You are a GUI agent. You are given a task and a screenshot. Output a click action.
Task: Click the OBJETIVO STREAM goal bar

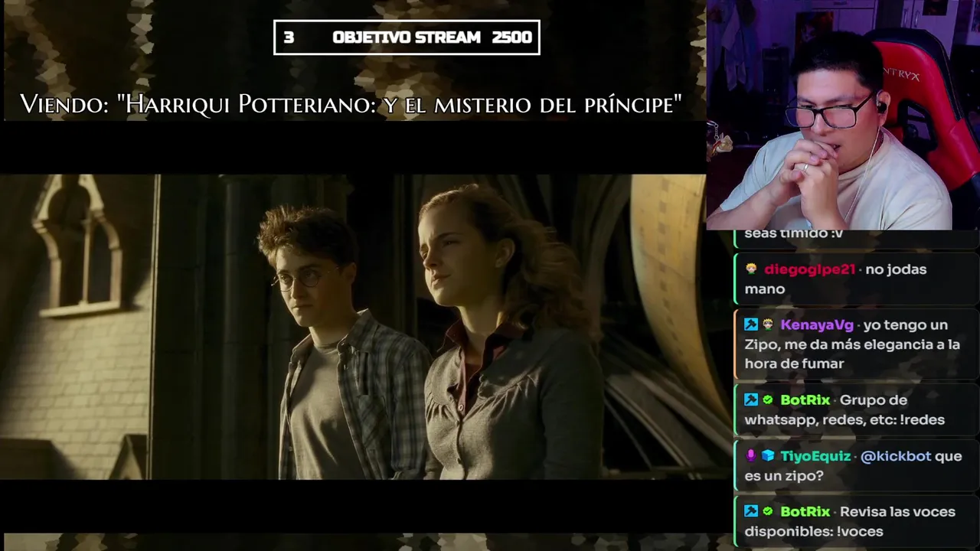point(407,37)
